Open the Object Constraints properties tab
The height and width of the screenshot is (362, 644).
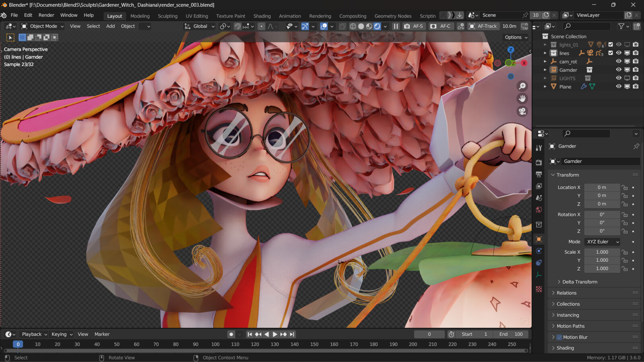[x=539, y=263]
